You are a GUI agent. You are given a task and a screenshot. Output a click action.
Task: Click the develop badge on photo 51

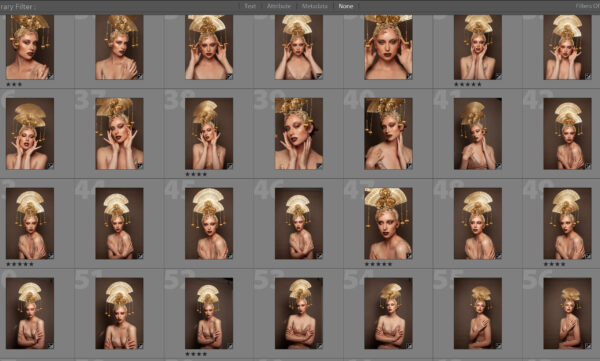[140, 346]
